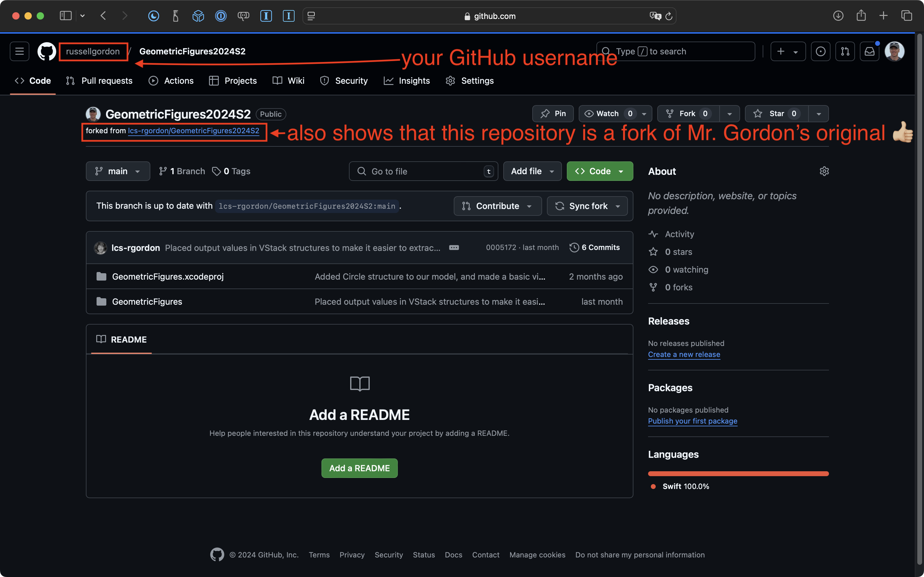The image size is (924, 577).
Task: Click the Add a README button
Action: pyautogui.click(x=359, y=468)
